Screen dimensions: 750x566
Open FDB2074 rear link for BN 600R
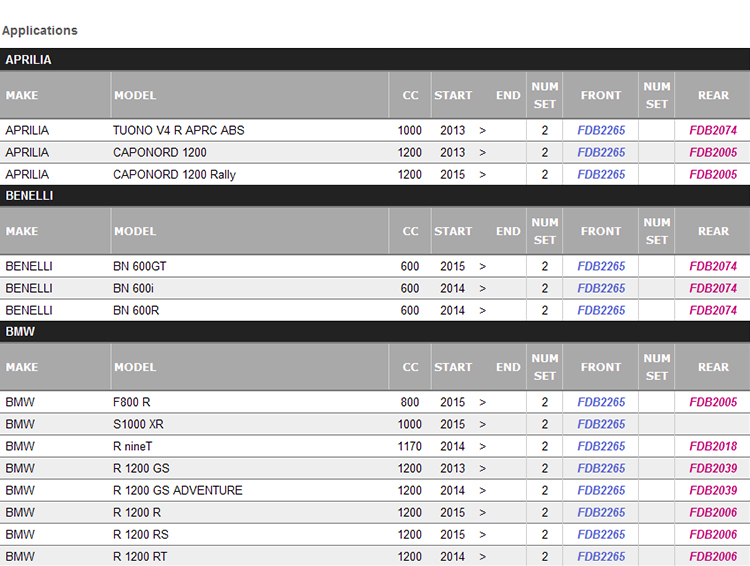coord(713,310)
